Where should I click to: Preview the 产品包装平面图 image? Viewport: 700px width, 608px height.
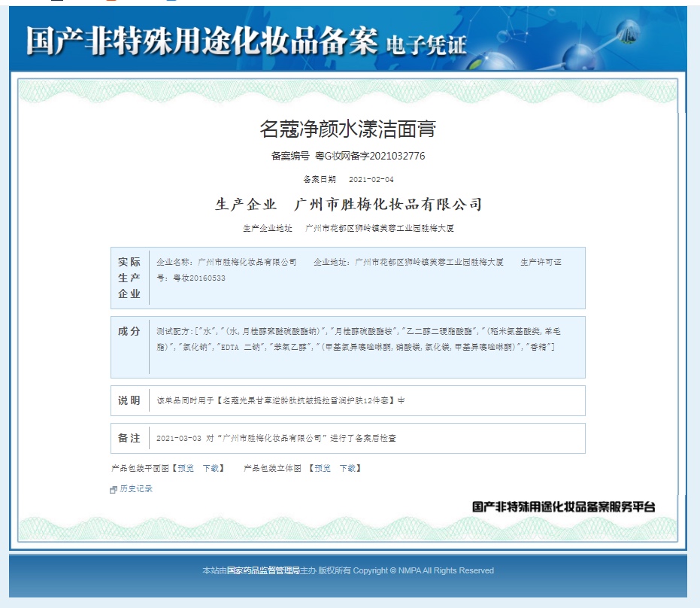click(x=186, y=468)
